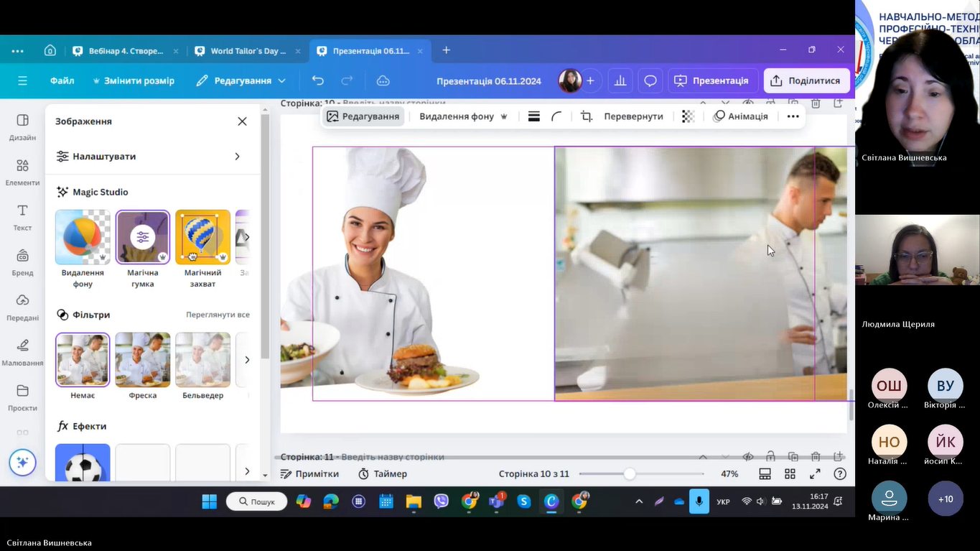Select the border style lines icon
Screen dimensions: 980x551
[x=533, y=116]
